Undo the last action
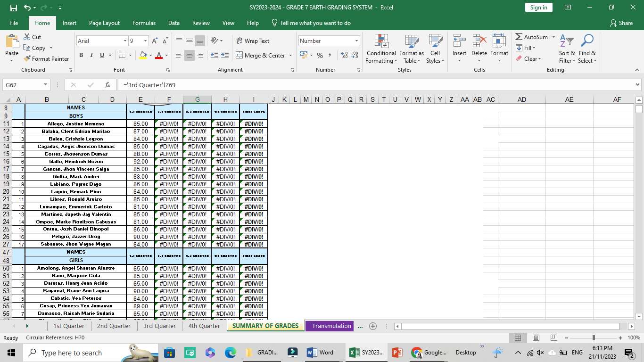 click(27, 8)
